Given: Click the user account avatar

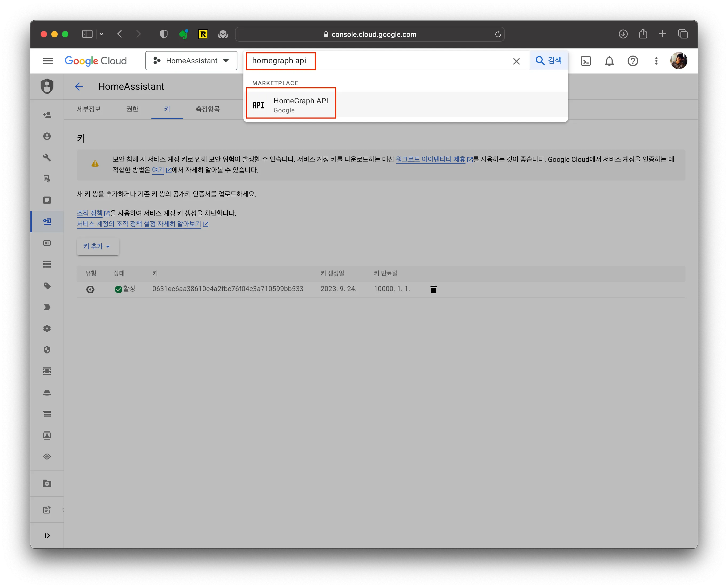Looking at the screenshot, I should pyautogui.click(x=679, y=61).
